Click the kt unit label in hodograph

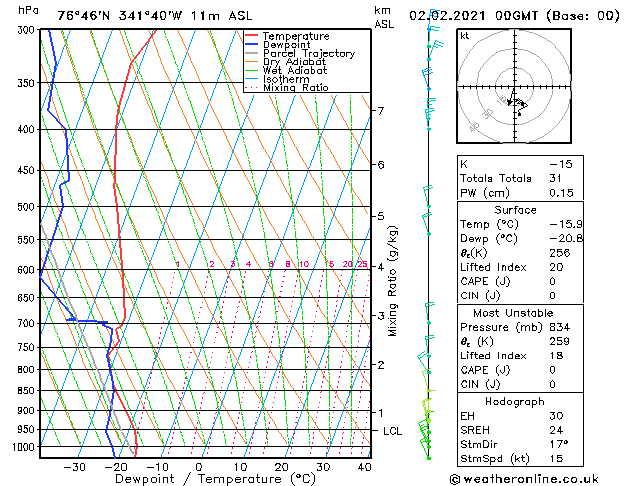pyautogui.click(x=465, y=36)
